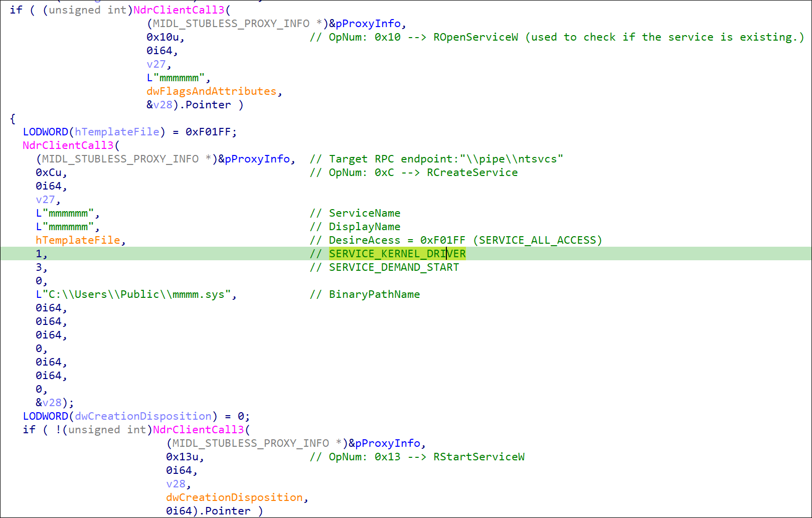Select the BinaryPathName comment
The width and height of the screenshot is (812, 518).
374,294
